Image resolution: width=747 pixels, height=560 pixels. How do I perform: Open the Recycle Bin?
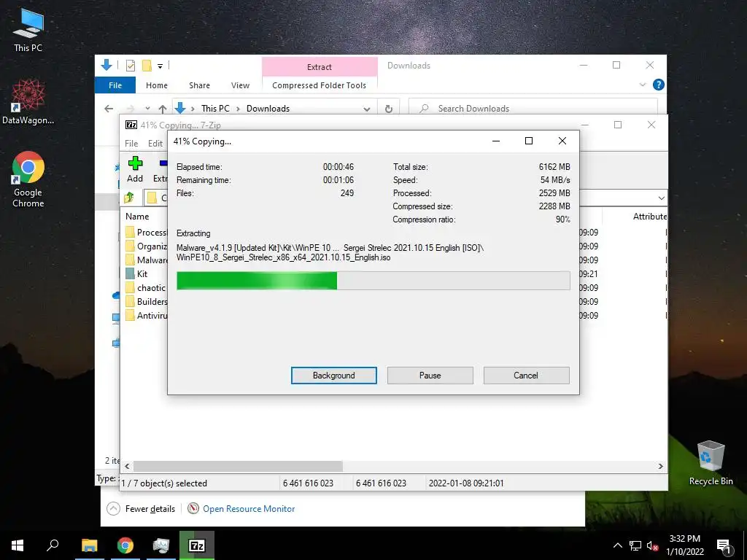pos(711,463)
